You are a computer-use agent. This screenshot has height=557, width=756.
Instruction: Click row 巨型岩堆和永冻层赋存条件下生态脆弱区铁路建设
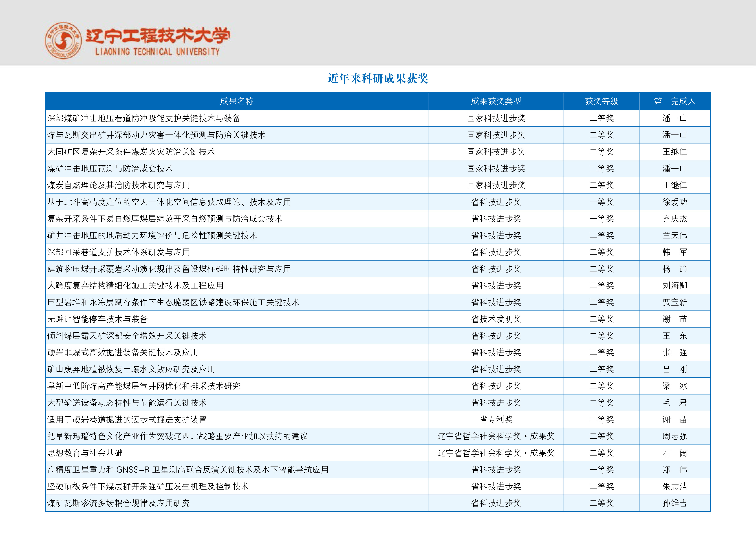click(x=378, y=302)
